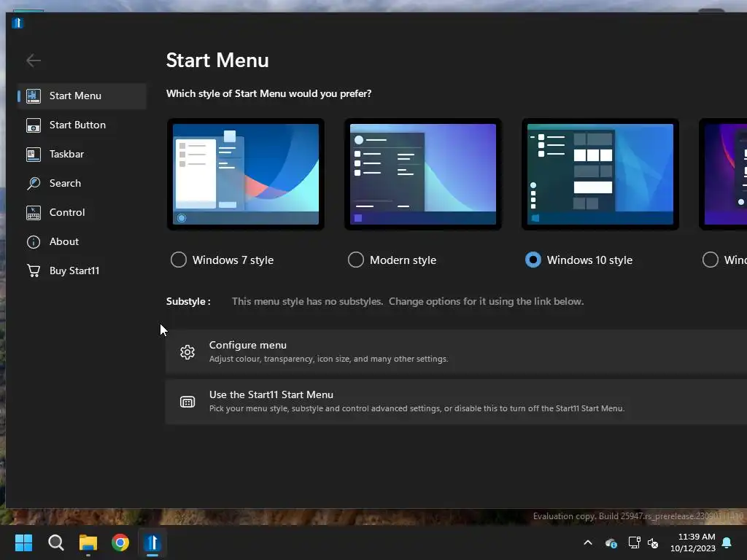Screen dimensions: 747x560
Task: Click 'Adjust colour, transparency, icon size' description
Action: (x=329, y=359)
